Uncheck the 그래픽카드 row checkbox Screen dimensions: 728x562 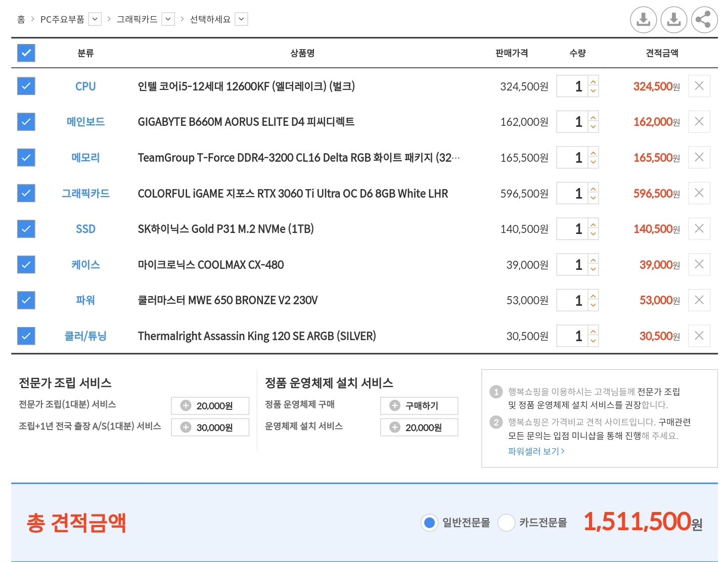[26, 193]
